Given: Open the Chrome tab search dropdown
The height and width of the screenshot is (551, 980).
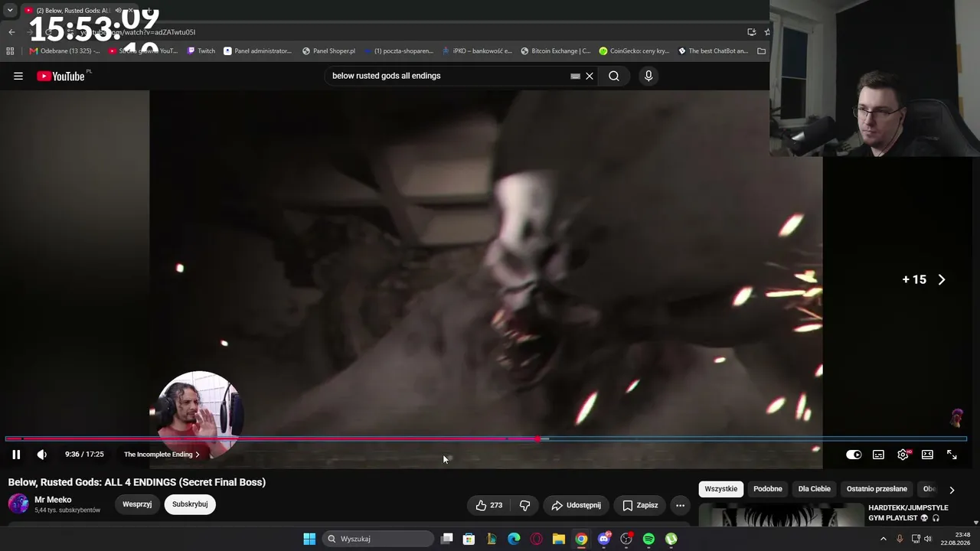Looking at the screenshot, I should pyautogui.click(x=10, y=10).
